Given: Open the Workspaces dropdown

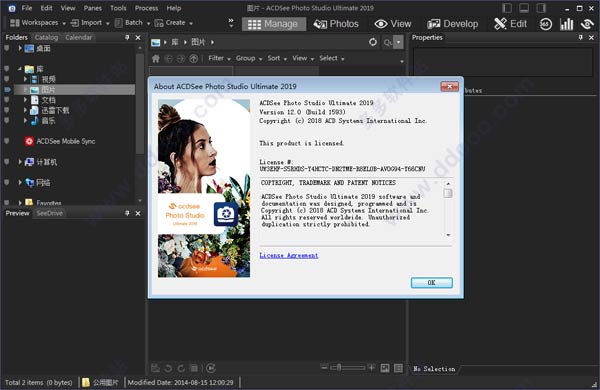Looking at the screenshot, I should tap(38, 23).
